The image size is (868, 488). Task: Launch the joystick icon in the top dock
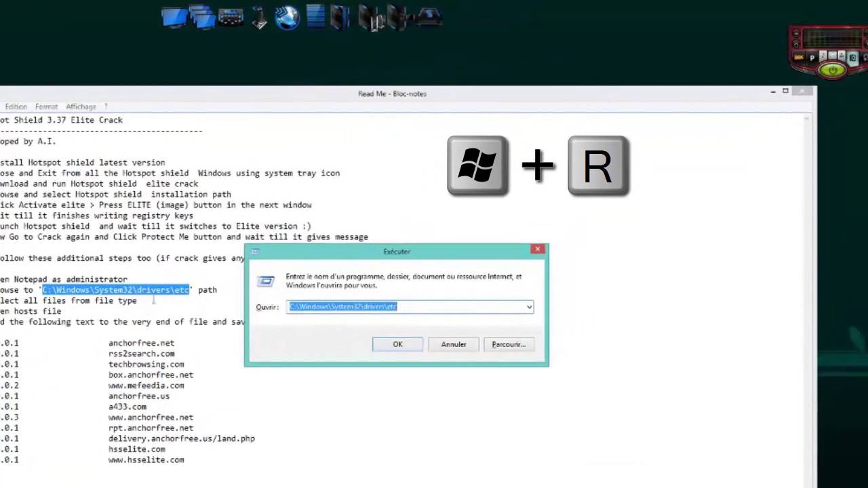pos(259,17)
